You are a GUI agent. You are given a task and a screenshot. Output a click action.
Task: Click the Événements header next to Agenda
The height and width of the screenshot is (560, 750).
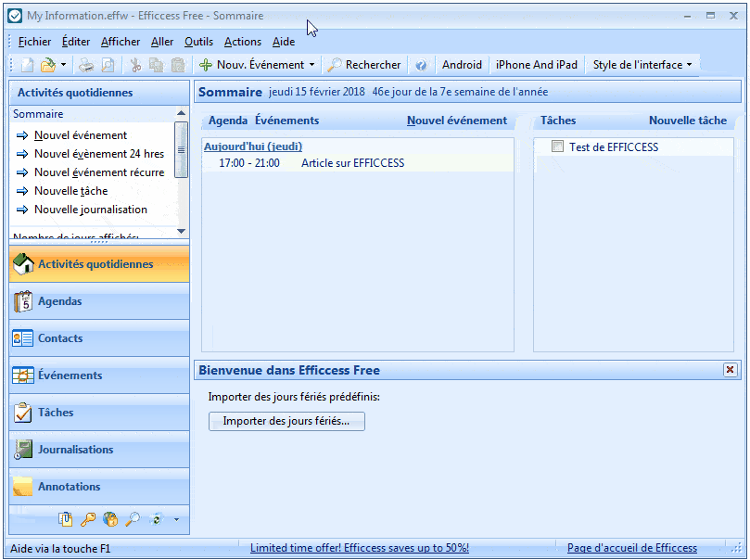(287, 121)
